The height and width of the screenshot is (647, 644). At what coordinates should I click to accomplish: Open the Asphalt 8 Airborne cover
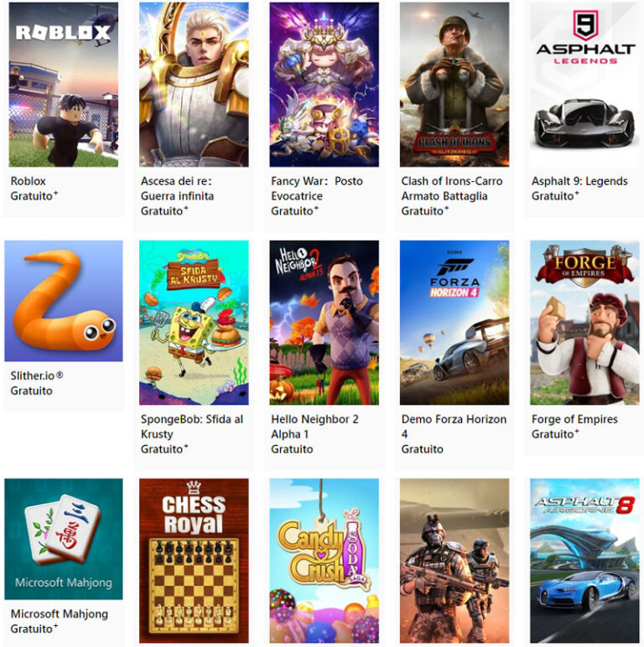[x=584, y=561]
